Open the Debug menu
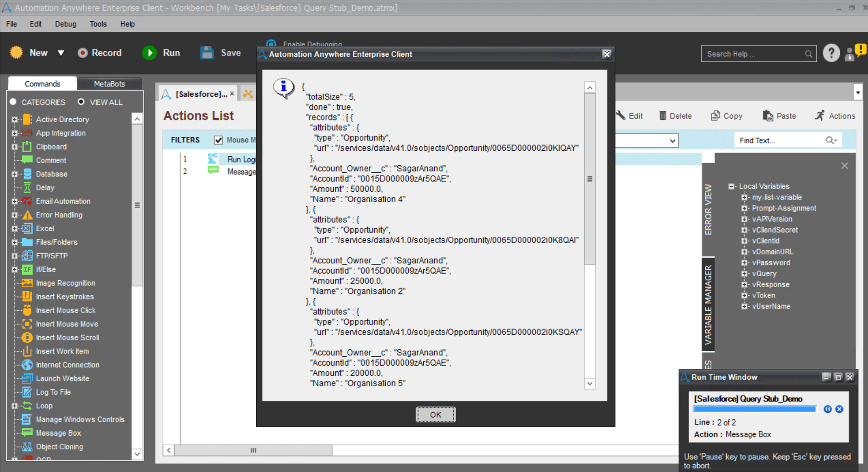Viewport: 868px width, 472px height. [x=65, y=24]
